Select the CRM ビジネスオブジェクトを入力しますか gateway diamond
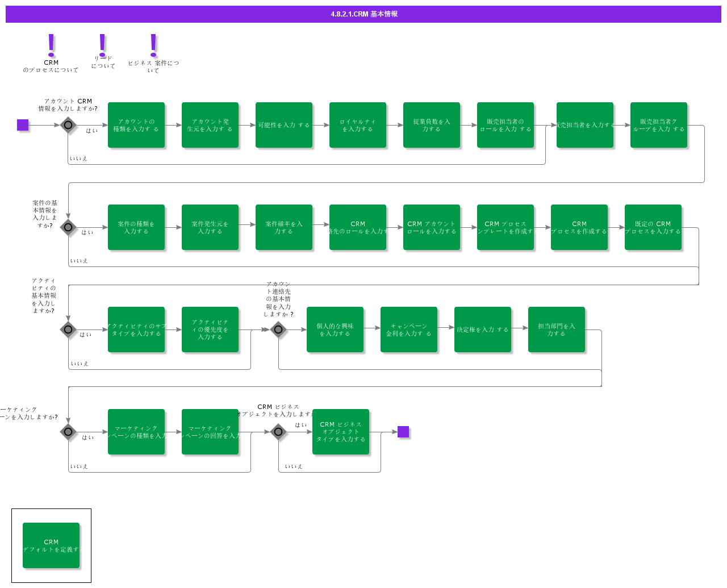Screen dimensions: 727x588 point(278,432)
